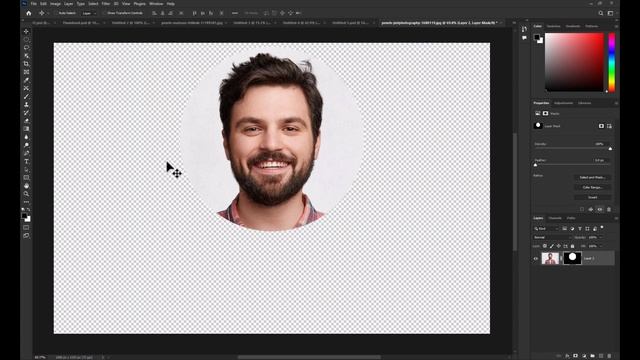Click the Select and Mask button
Image resolution: width=640 pixels, height=360 pixels.
pos(592,178)
